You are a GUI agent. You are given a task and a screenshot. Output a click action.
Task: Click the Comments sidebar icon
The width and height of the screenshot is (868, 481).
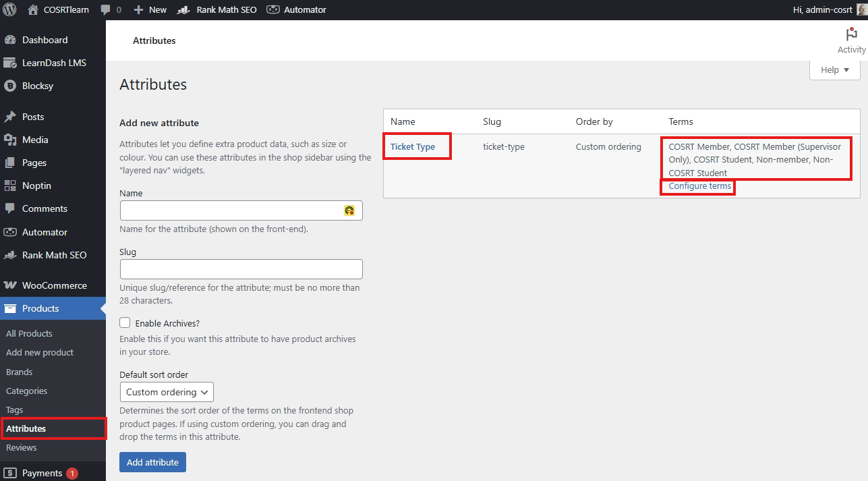(10, 208)
